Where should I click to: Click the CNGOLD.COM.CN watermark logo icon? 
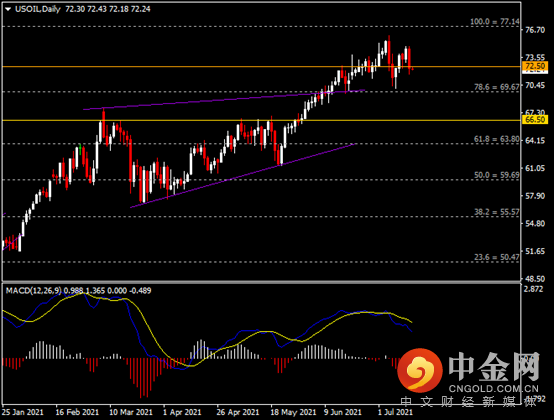point(420,370)
